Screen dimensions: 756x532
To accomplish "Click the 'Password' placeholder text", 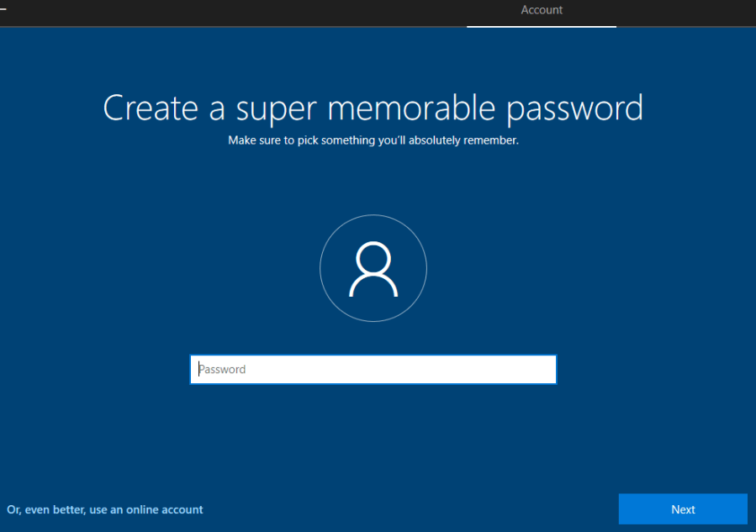I will (x=223, y=369).
